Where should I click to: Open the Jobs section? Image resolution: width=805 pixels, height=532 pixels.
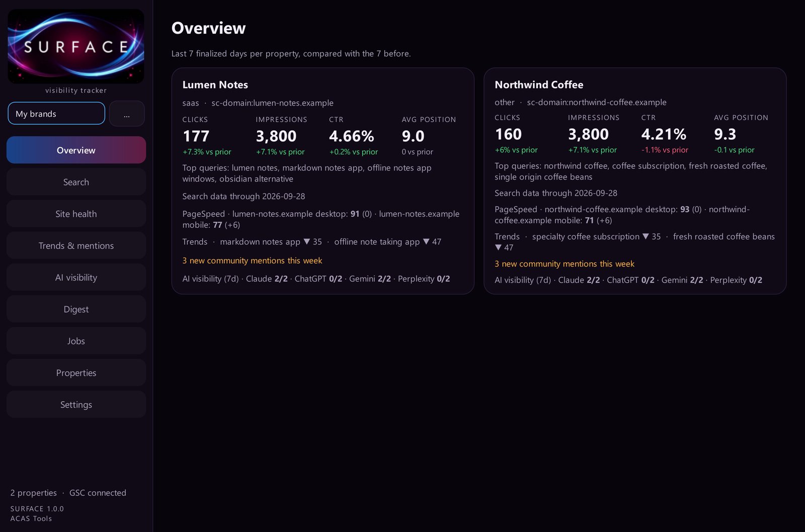click(x=76, y=341)
